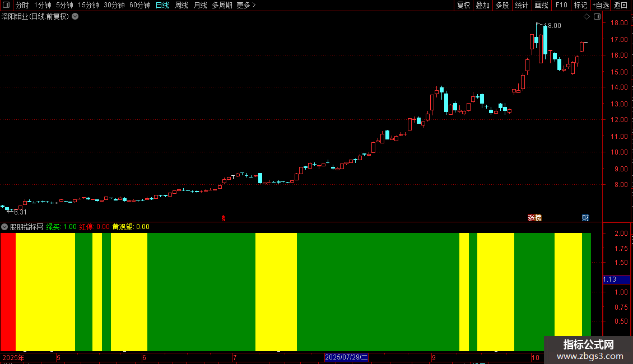Toggle the right side panel icon
The width and height of the screenshot is (633, 364).
click(x=597, y=16)
